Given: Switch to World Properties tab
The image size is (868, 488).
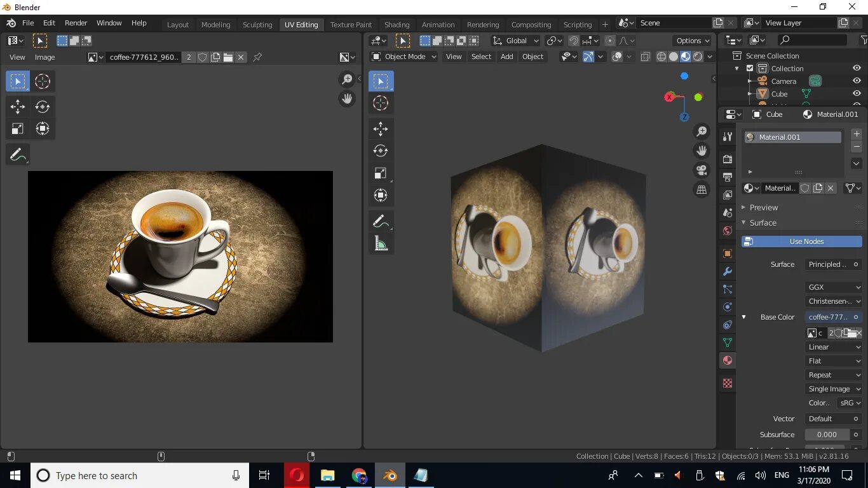Looking at the screenshot, I should pyautogui.click(x=727, y=231).
